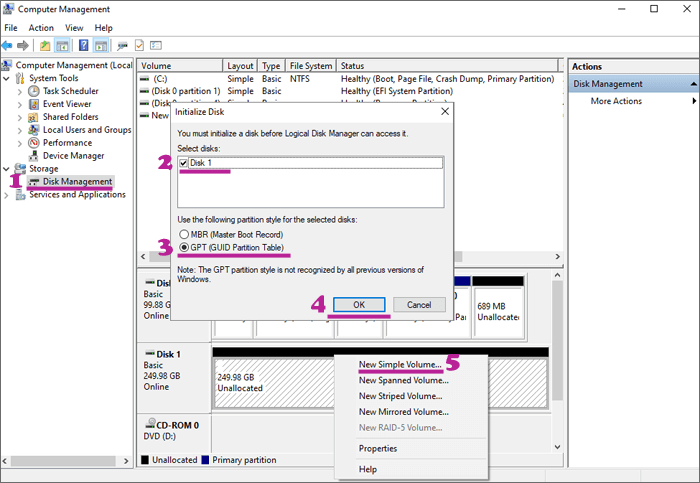Click the disk pane vertical scrollbar down arrow
The height and width of the screenshot is (483, 700).
tap(558, 447)
